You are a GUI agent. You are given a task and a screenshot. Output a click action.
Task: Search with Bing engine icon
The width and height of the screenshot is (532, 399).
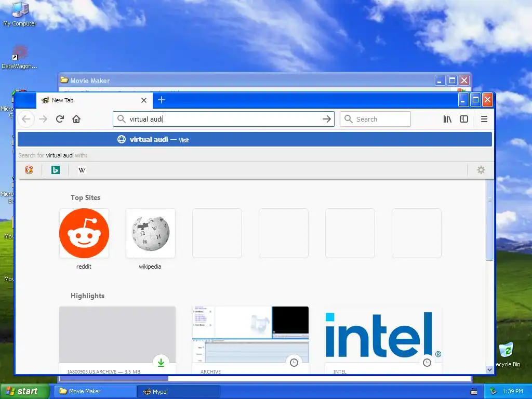point(55,170)
